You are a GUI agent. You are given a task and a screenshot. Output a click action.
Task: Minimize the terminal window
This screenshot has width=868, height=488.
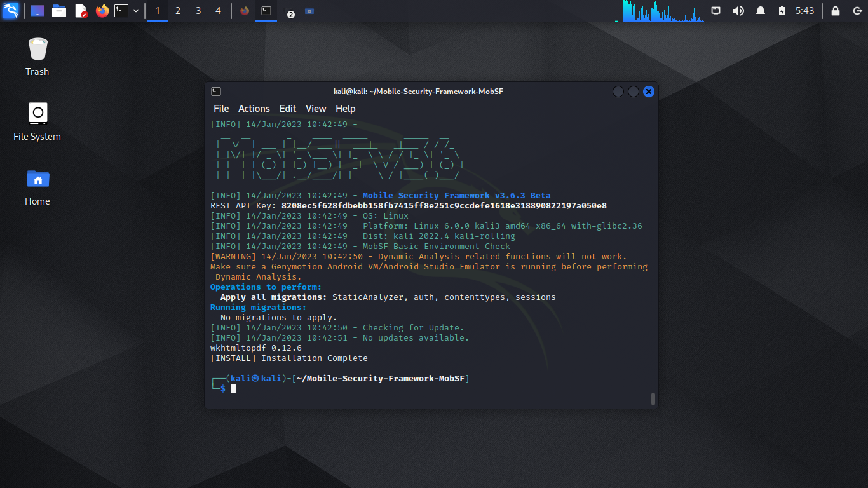coord(618,91)
